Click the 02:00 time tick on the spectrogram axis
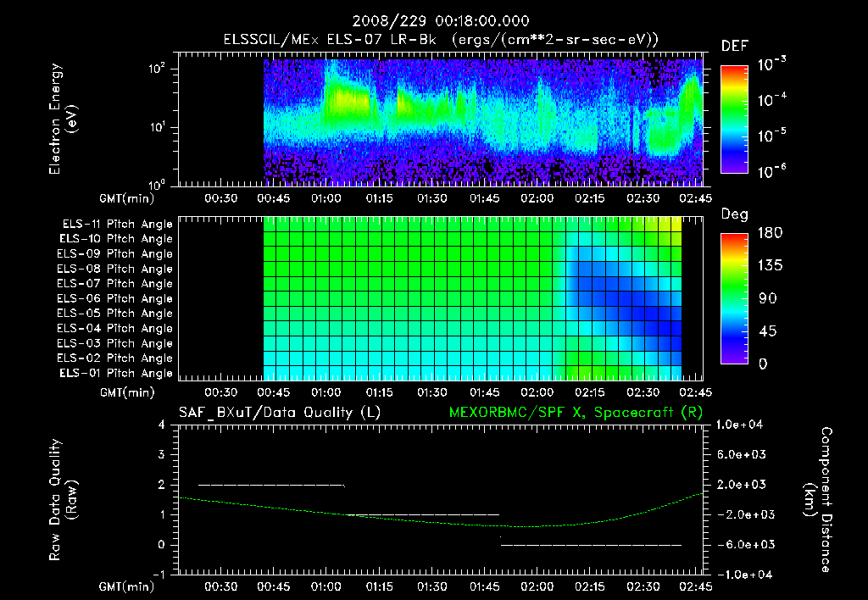Image resolution: width=868 pixels, height=600 pixels. 537,198
